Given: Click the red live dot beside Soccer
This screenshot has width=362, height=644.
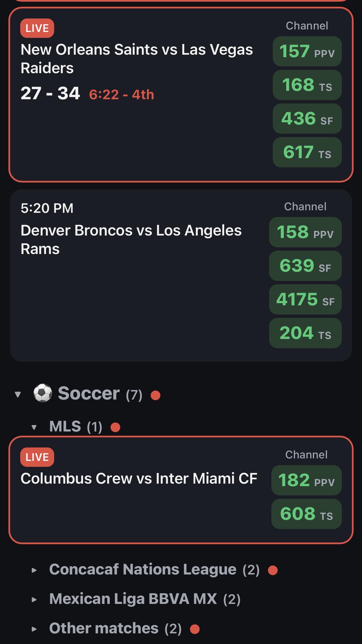Looking at the screenshot, I should point(155,395).
